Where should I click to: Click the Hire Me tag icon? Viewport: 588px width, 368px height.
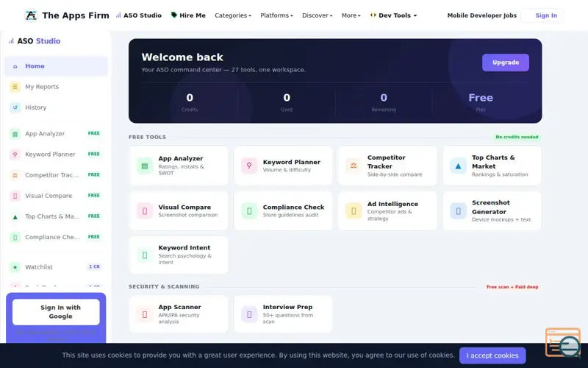[173, 15]
